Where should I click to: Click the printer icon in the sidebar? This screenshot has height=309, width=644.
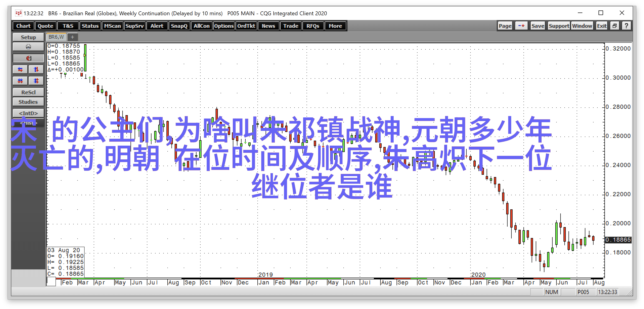[28, 47]
